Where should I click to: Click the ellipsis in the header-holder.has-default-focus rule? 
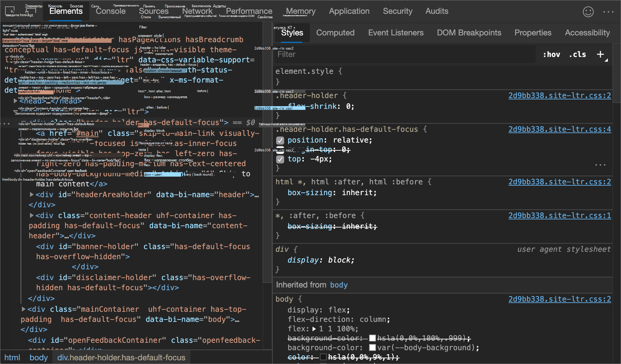coord(600,165)
